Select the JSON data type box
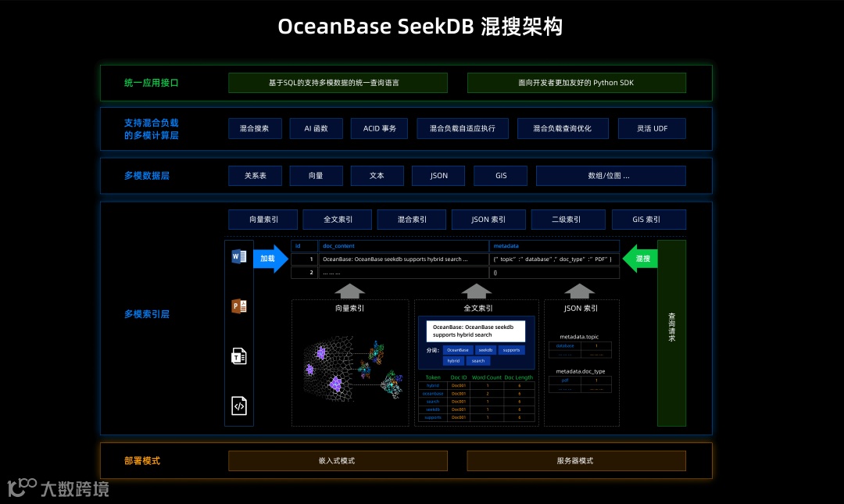The height and width of the screenshot is (504, 844). click(x=438, y=176)
